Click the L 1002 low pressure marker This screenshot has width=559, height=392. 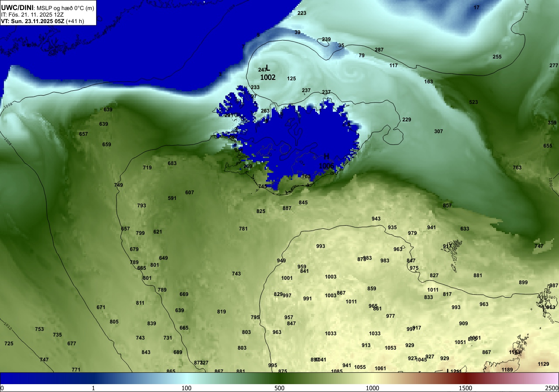pyautogui.click(x=268, y=73)
